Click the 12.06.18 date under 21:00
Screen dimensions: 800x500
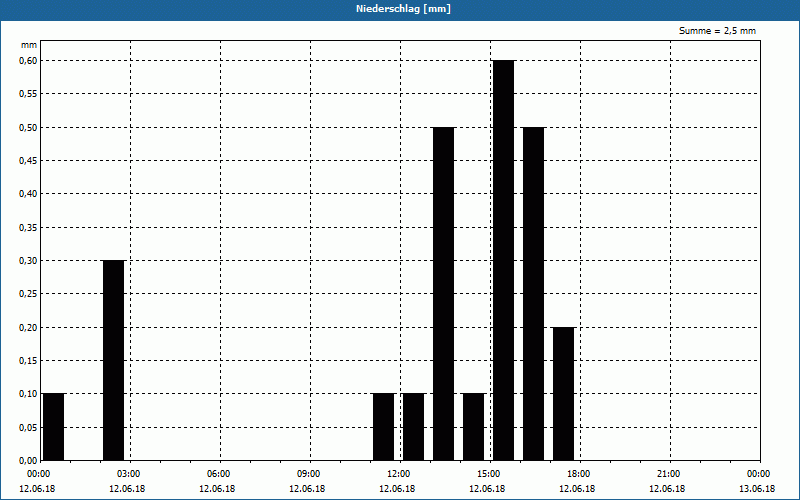tap(667, 489)
